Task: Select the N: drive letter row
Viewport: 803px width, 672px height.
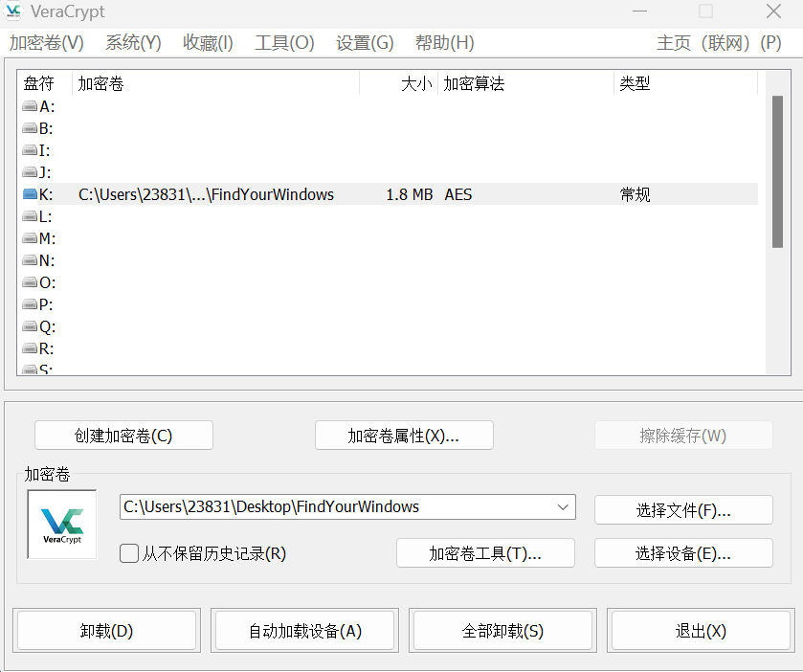Action: point(390,260)
